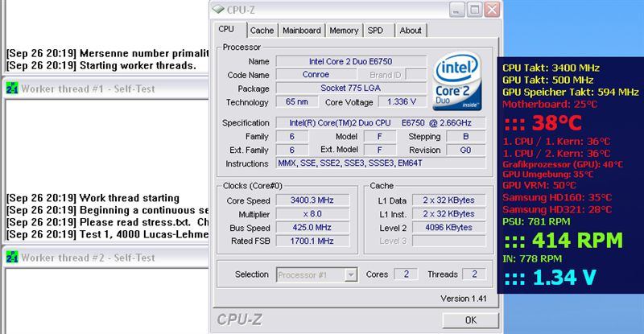This screenshot has width=644, height=334.
Task: Click the log line 'Starting worker threads.'
Action: (101, 65)
